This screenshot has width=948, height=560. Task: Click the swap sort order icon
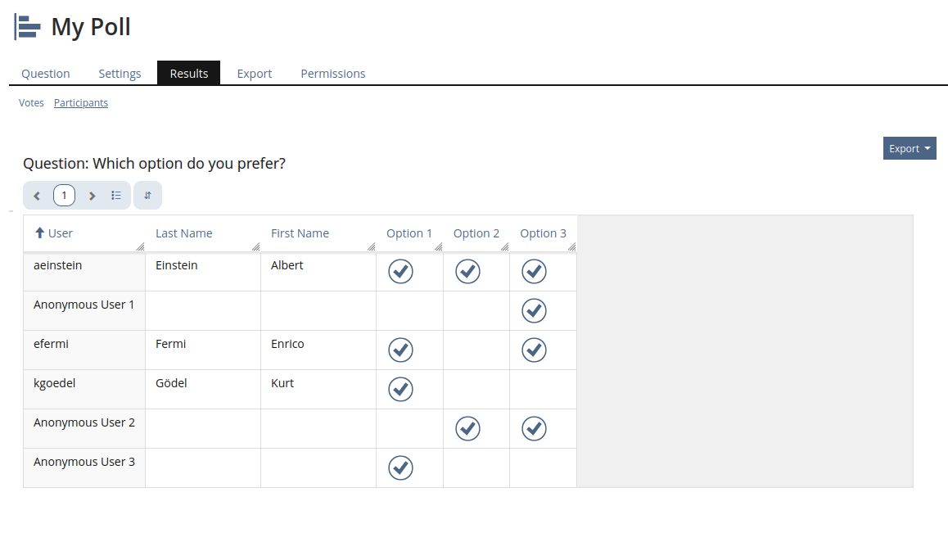coord(147,196)
